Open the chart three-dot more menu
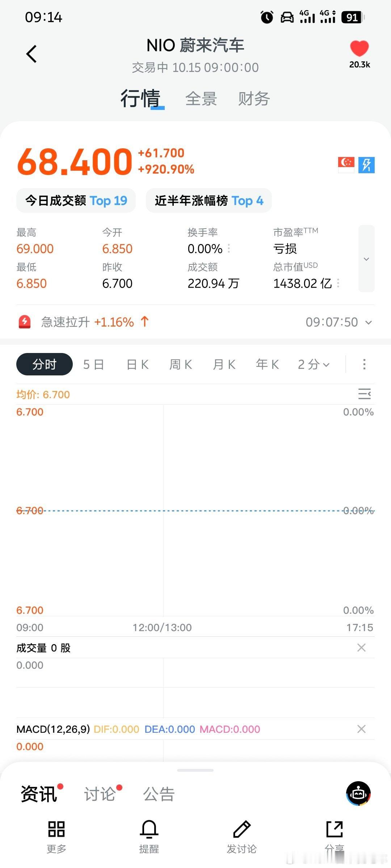Viewport: 391px width, 868px height. (x=364, y=364)
